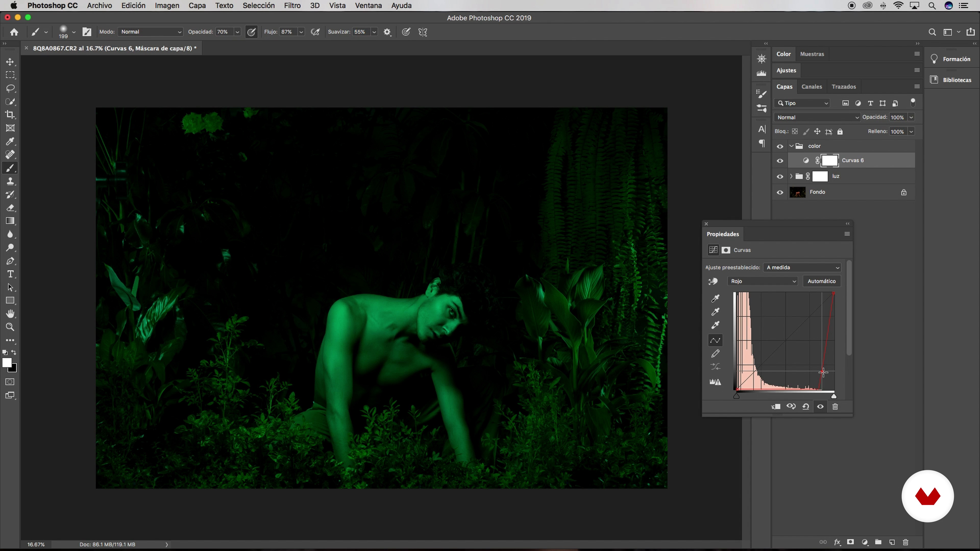Image resolution: width=980 pixels, height=551 pixels.
Task: Open the Filtro menu
Action: pos(292,6)
